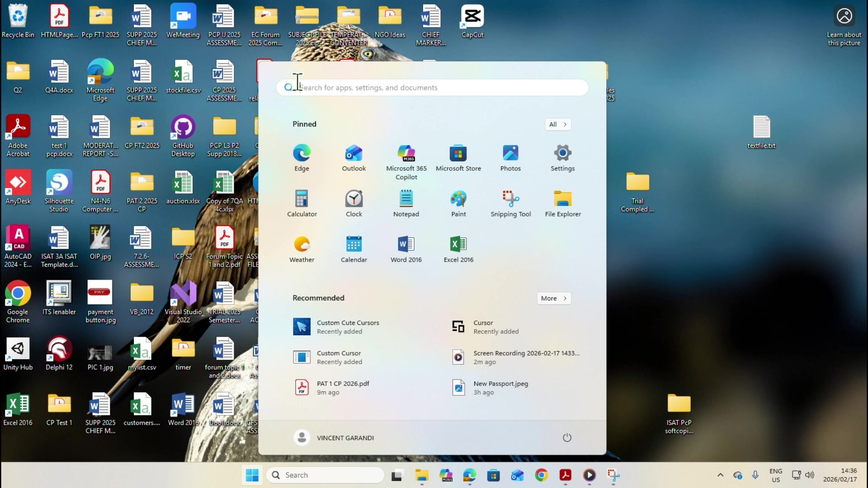Select the NGO Ideas desktop folder
Screen dimensions: 868x488
coord(390,21)
